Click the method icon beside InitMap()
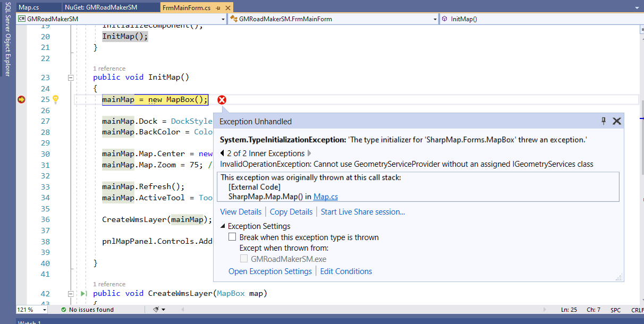 [444, 19]
